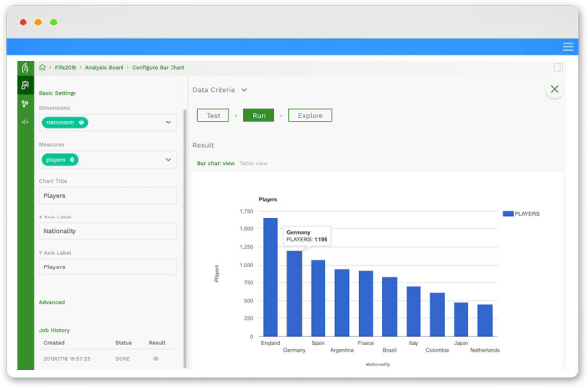Click the app logo in the sidebar
Image resolution: width=588 pixels, height=388 pixels.
(25, 68)
